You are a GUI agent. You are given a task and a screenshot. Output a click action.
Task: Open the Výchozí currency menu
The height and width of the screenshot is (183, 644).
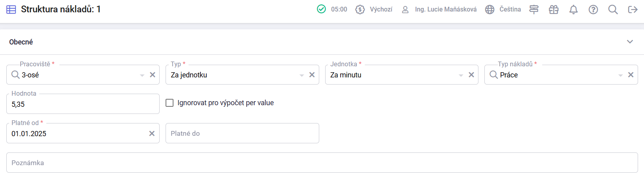point(373,10)
